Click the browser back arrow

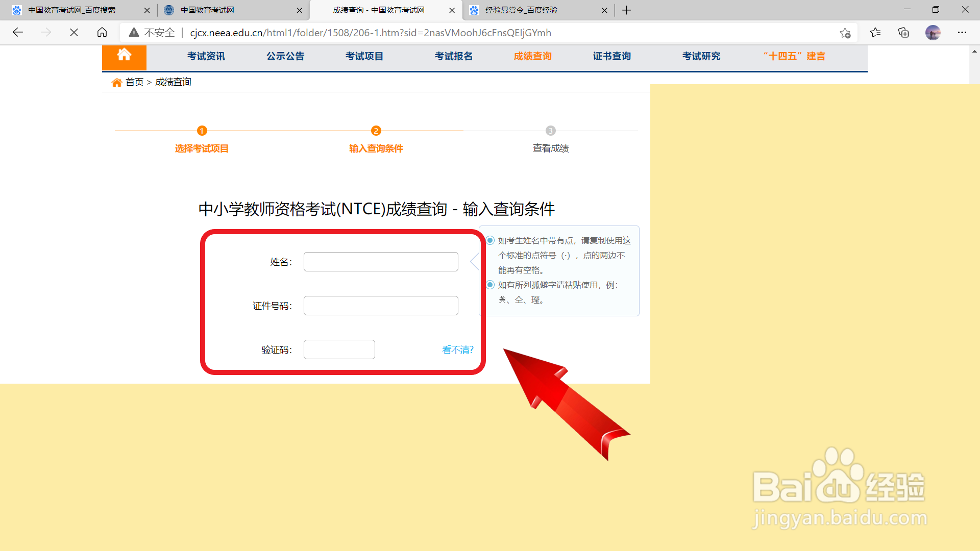tap(18, 33)
